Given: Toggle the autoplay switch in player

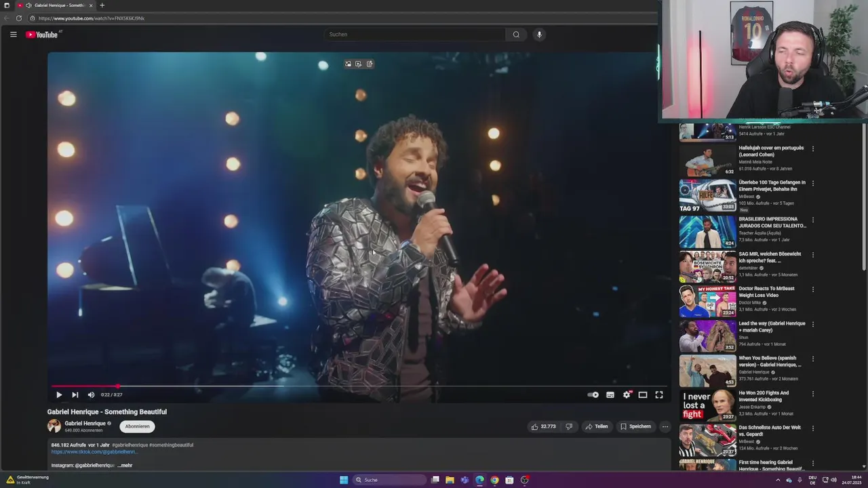Looking at the screenshot, I should pyautogui.click(x=593, y=394).
